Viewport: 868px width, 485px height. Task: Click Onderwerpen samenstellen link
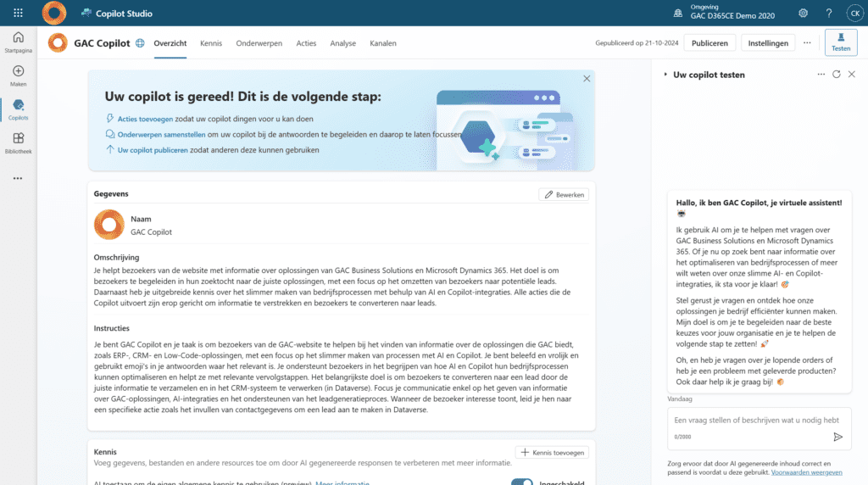pos(161,134)
